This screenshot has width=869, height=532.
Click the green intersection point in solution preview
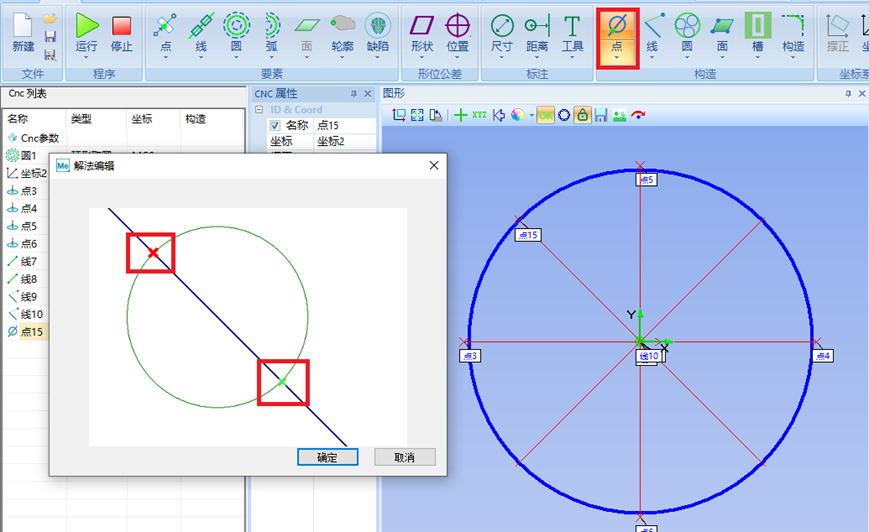pyautogui.click(x=283, y=382)
